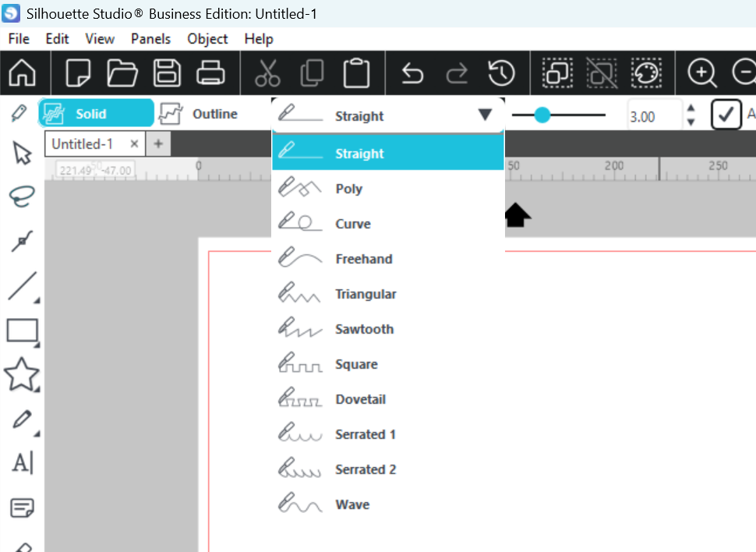Save the document using the floppy disk icon
The width and height of the screenshot is (756, 552).
[167, 73]
